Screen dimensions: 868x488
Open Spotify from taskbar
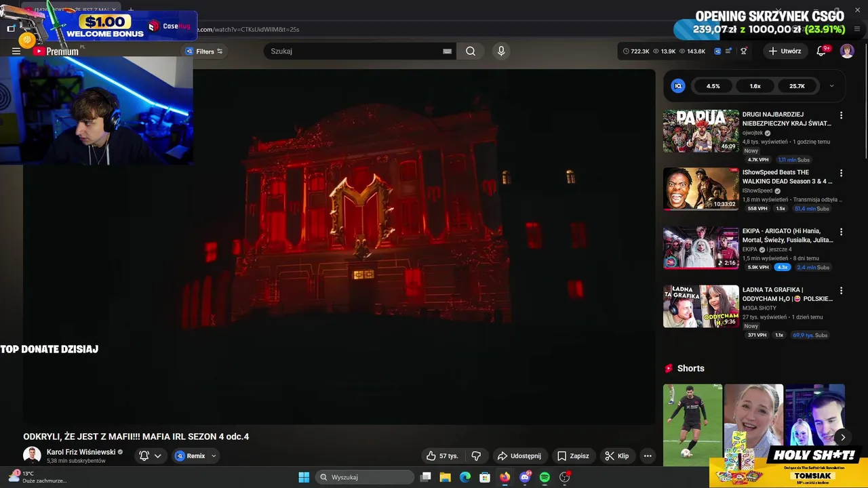click(x=545, y=477)
